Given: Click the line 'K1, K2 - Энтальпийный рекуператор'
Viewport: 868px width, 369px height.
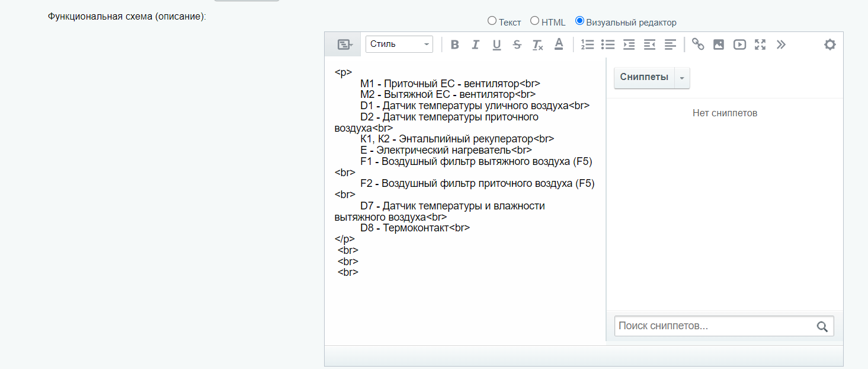Looking at the screenshot, I should [457, 139].
